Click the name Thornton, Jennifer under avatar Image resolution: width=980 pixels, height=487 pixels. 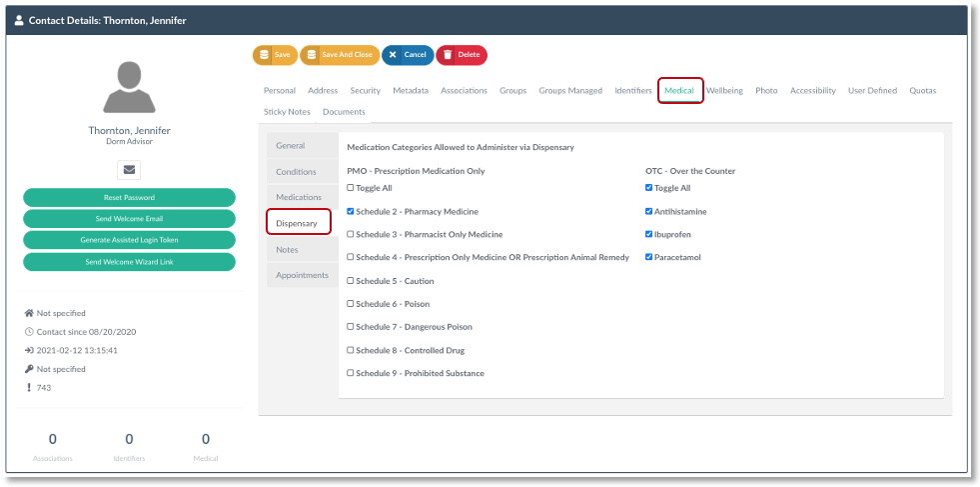pyautogui.click(x=130, y=131)
